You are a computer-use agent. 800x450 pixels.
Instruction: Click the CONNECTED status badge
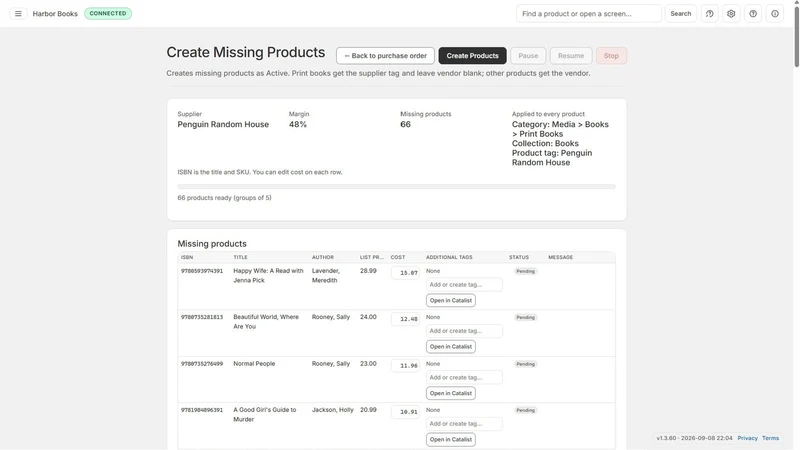tap(108, 13)
